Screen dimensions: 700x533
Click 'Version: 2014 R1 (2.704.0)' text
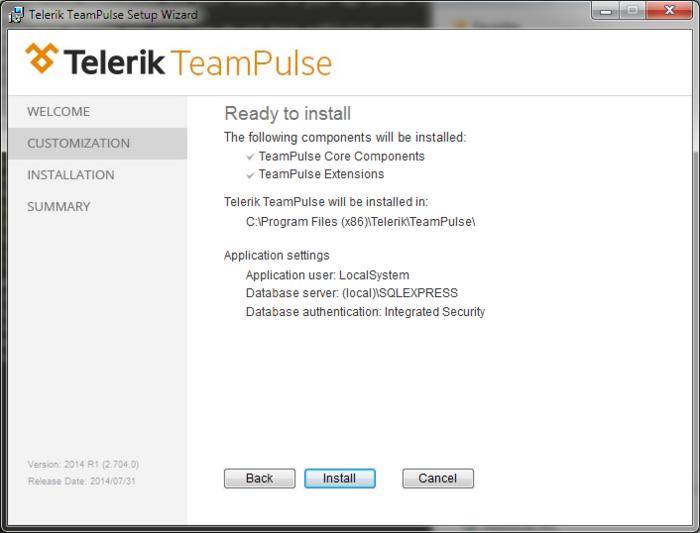[83, 464]
